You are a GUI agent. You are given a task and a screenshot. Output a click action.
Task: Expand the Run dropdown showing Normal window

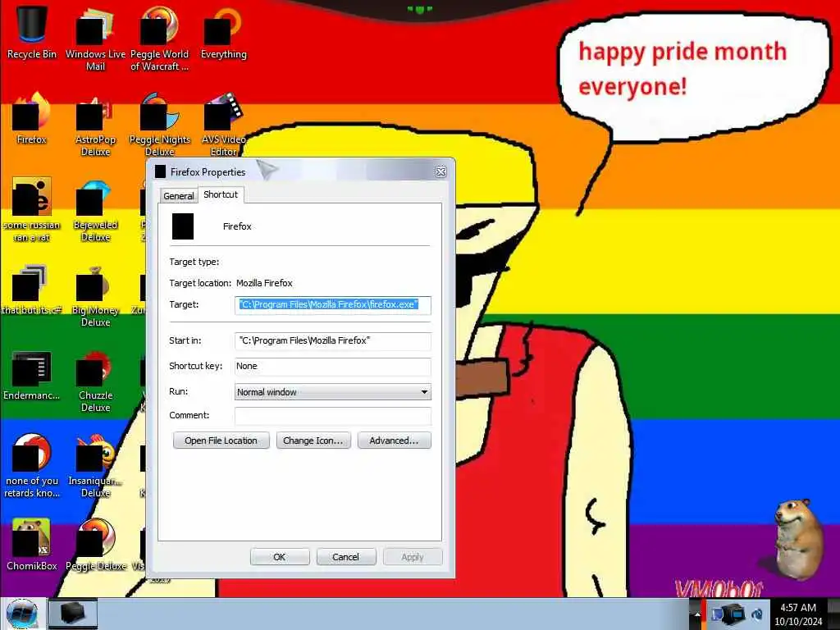pyautogui.click(x=333, y=392)
